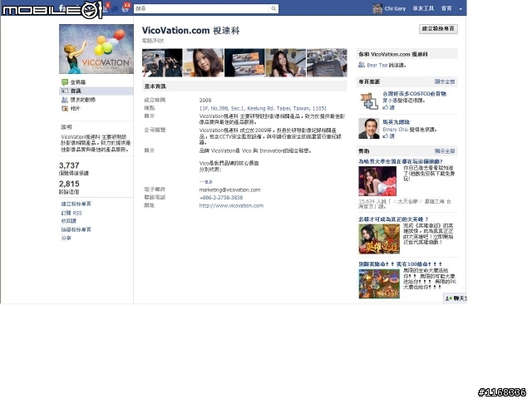The width and height of the screenshot is (532, 399).
Task: Open the account dropdown arrow in top bar
Action: click(x=461, y=9)
